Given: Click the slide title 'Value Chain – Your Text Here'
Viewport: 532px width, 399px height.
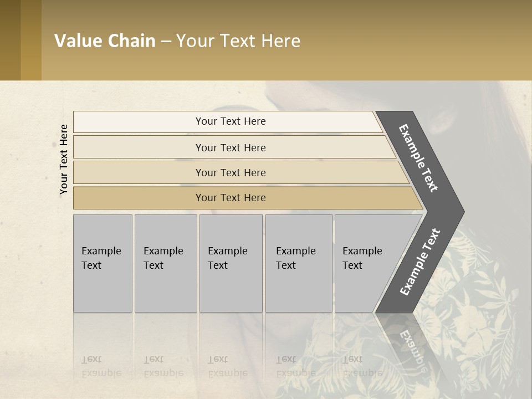Looking at the screenshot, I should (177, 41).
